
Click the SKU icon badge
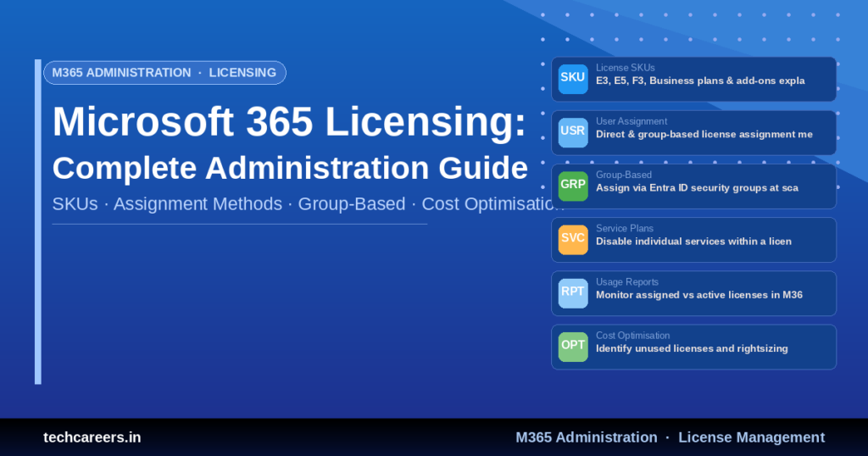click(573, 79)
